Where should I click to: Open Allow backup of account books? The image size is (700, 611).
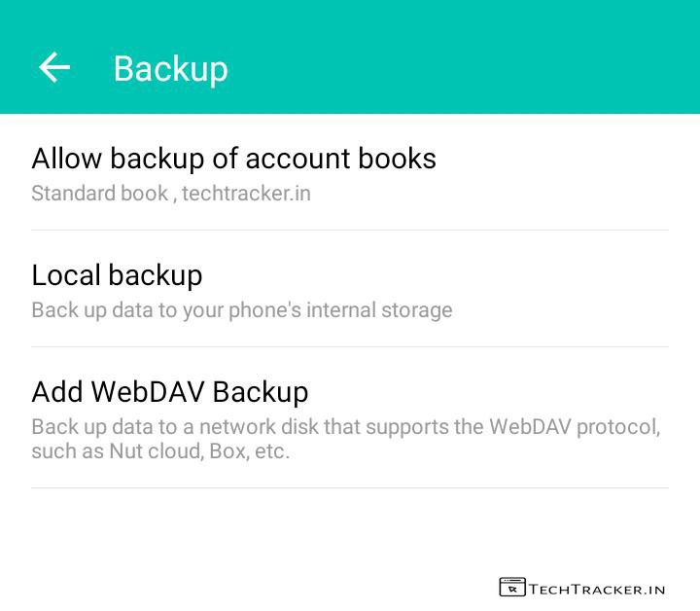point(233,159)
